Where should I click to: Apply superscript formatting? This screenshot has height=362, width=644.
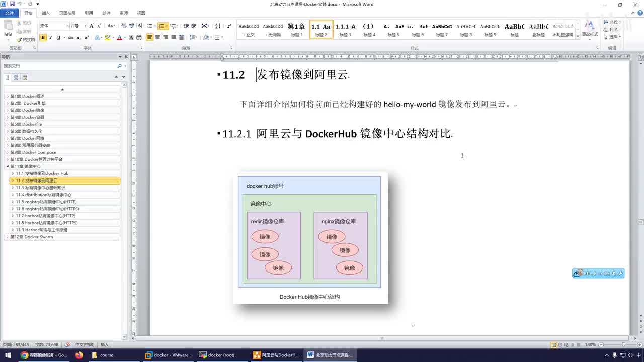pos(87,37)
